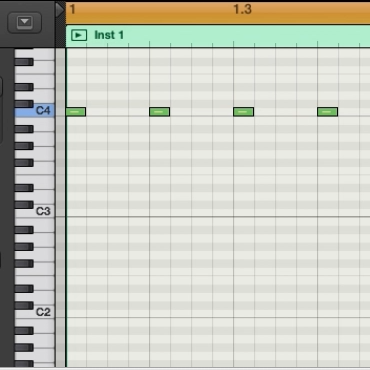
Task: Click the black key just above C4
Action: coord(24,104)
